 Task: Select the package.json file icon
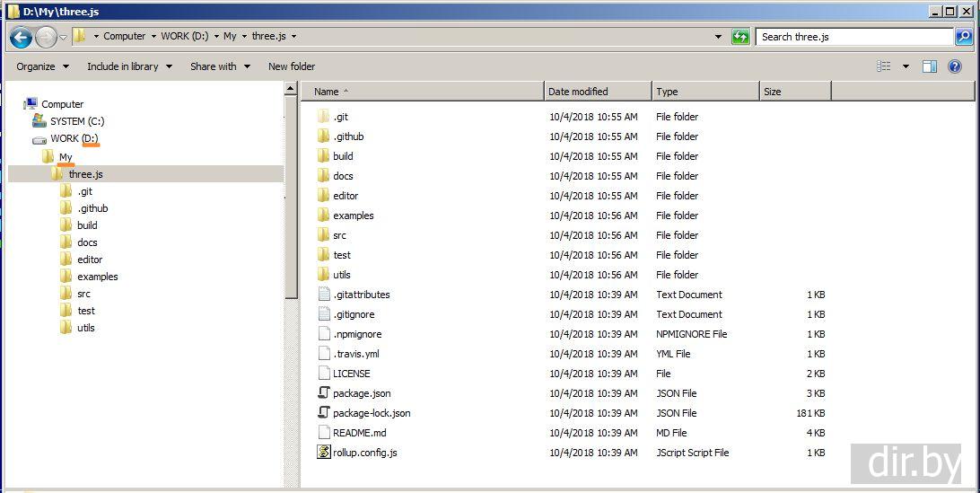pos(324,393)
